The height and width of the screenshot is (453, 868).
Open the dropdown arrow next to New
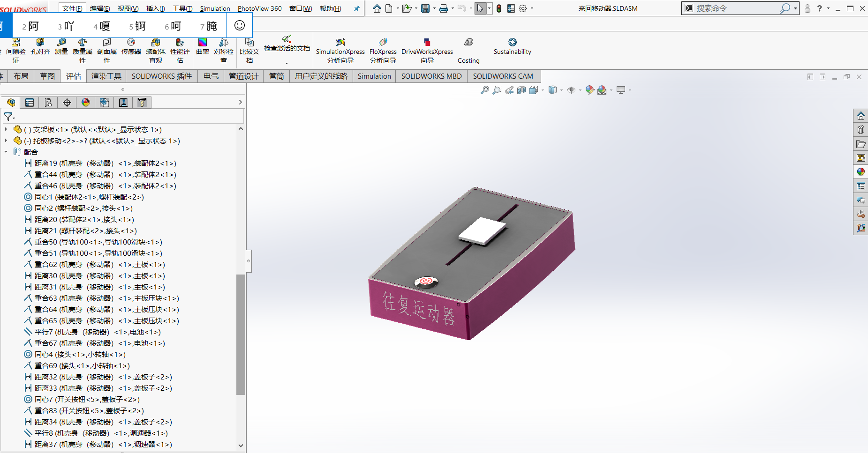[398, 8]
